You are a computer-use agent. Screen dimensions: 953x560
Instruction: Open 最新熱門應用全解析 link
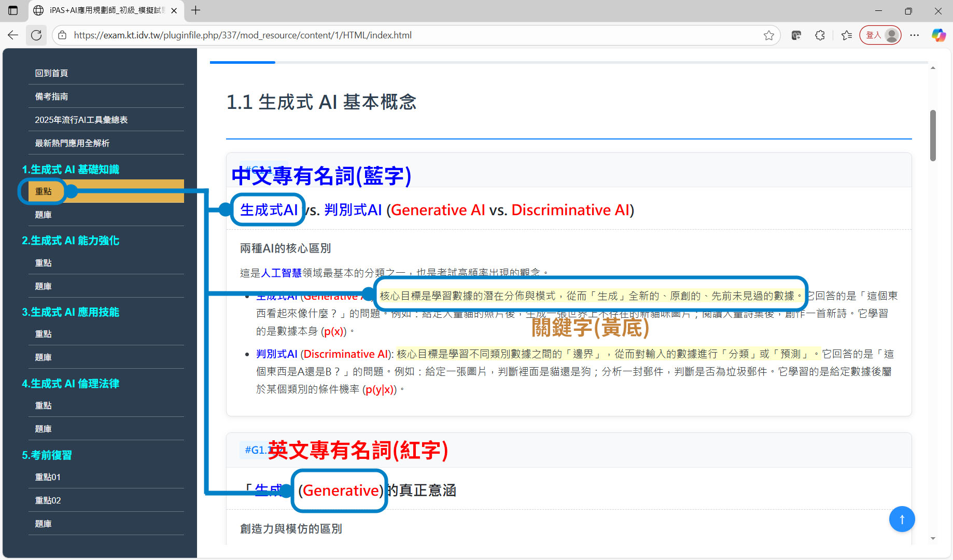pyautogui.click(x=72, y=143)
